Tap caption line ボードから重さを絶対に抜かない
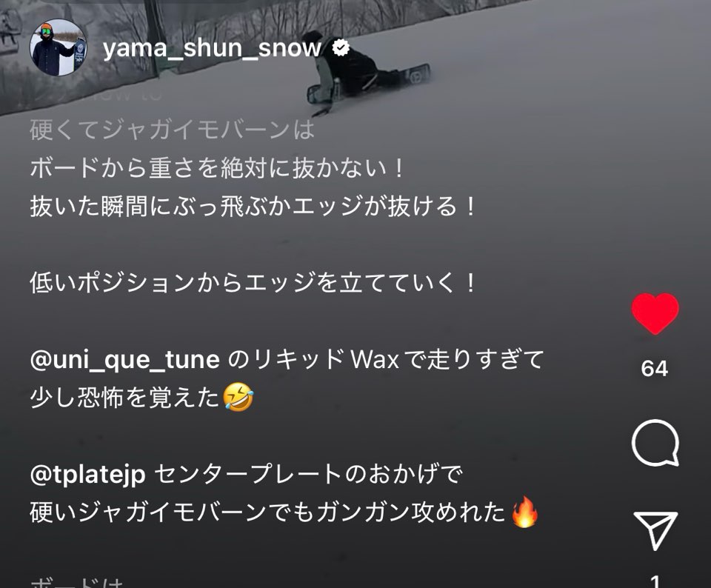The height and width of the screenshot is (588, 711). [217, 168]
